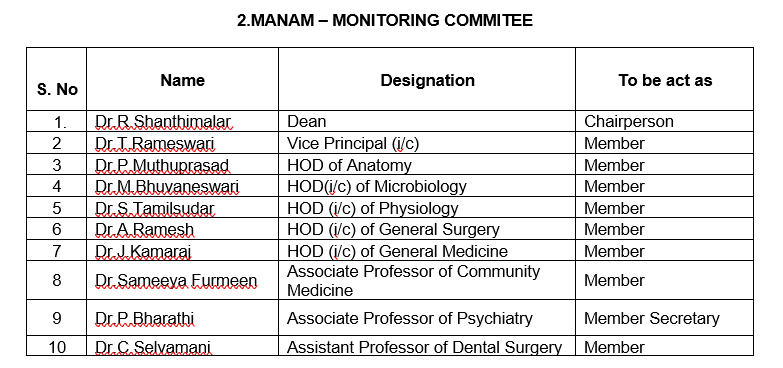Click the name Dr.Sameeya Furmeen
This screenshot has width=783, height=368.
176,281
